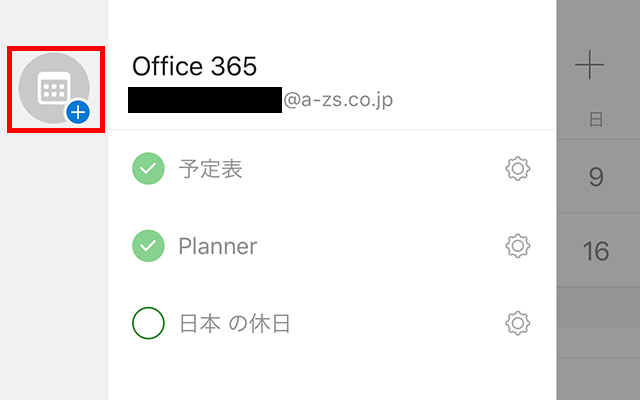Select the Planner calendar label
640x400 pixels.
click(x=218, y=246)
